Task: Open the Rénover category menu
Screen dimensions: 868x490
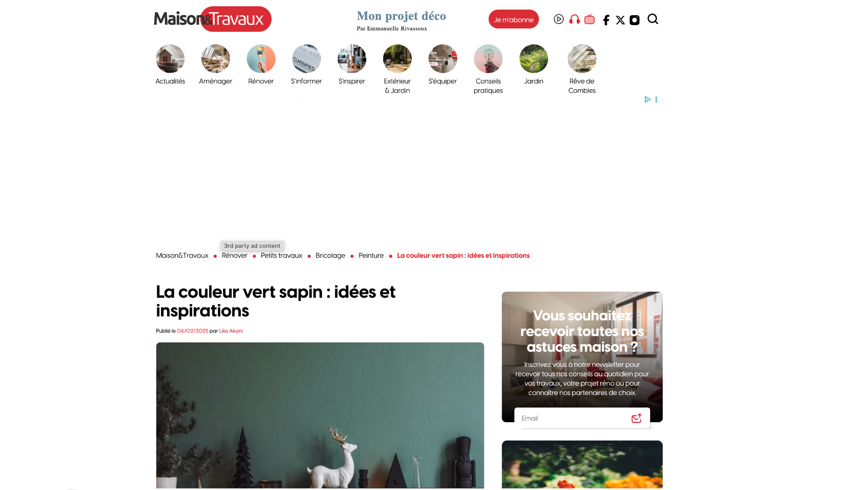Action: tap(261, 64)
